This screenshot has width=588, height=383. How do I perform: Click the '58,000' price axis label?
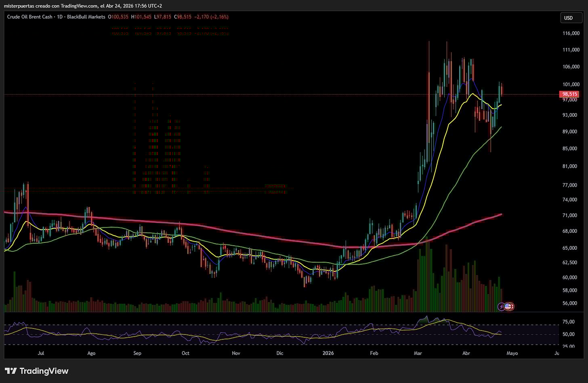tap(571, 290)
